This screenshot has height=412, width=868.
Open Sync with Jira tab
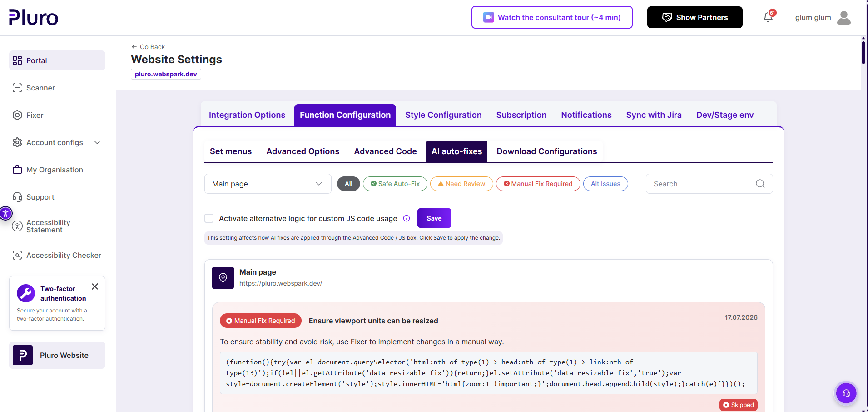(654, 115)
